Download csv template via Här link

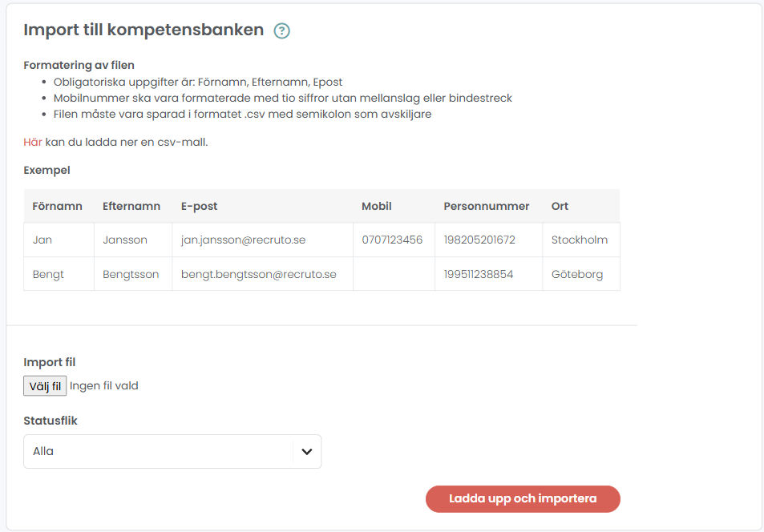click(33, 143)
